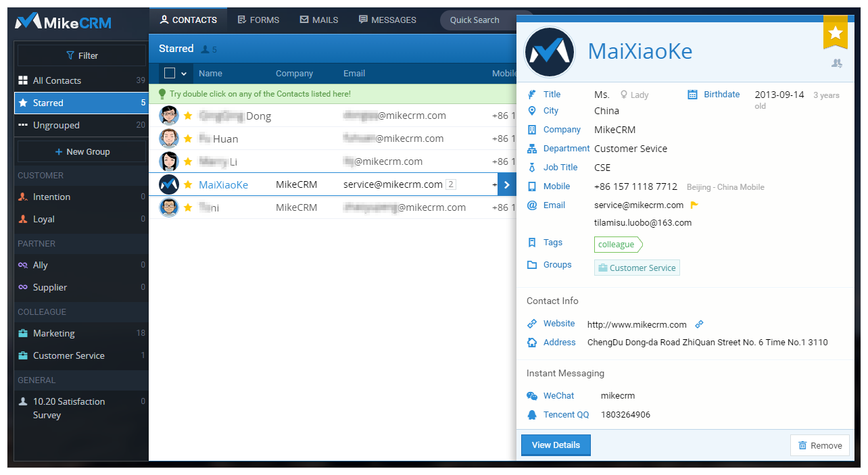Open the link icon beside the website URL
The width and height of the screenshot is (868, 475).
(x=700, y=324)
